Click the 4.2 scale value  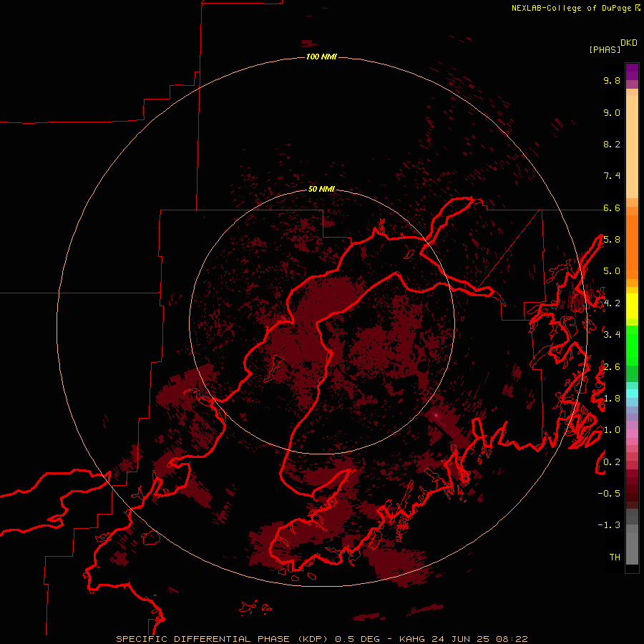pyautogui.click(x=612, y=303)
